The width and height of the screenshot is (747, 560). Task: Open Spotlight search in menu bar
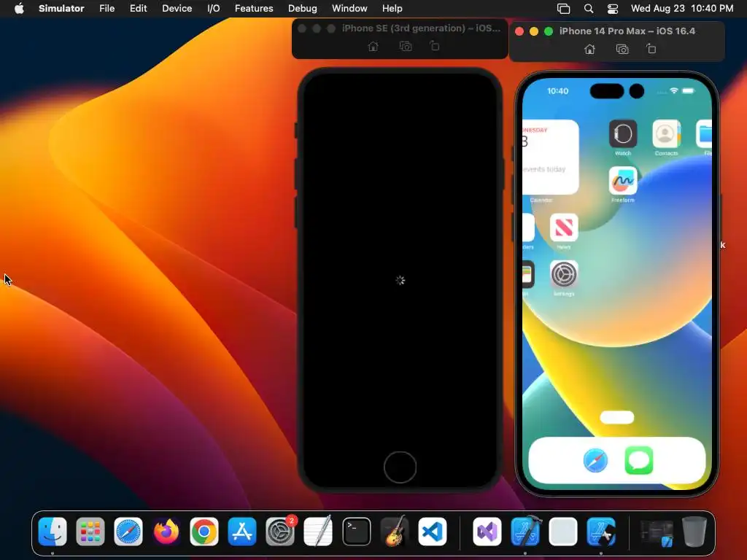[x=589, y=9]
